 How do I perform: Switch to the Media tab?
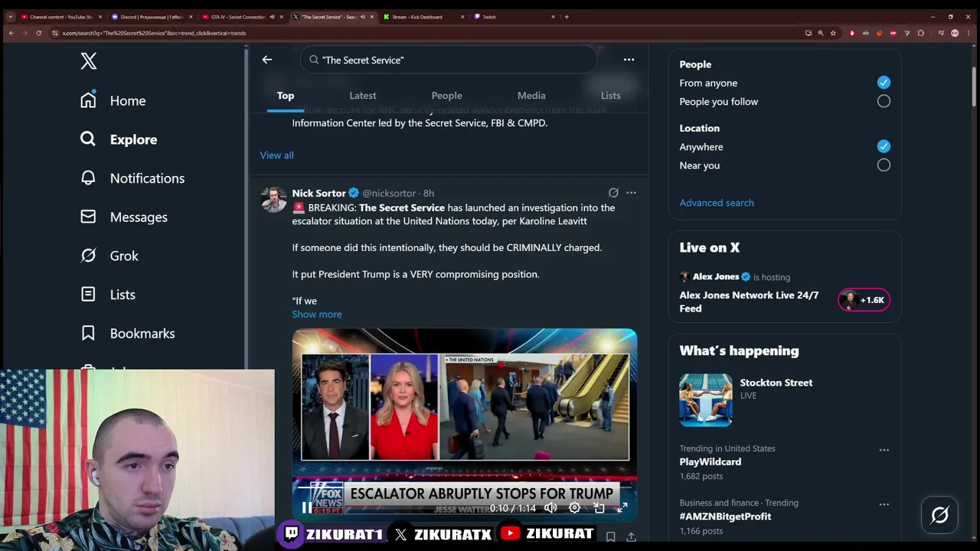(x=531, y=96)
